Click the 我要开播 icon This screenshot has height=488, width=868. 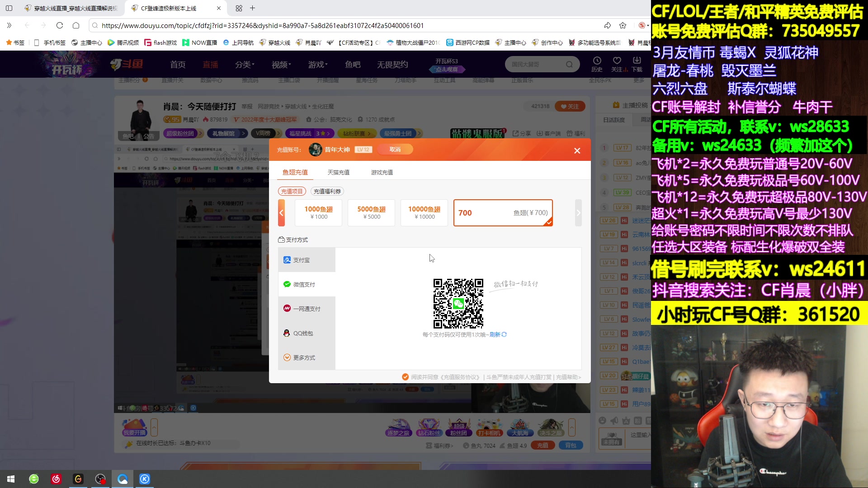(x=134, y=427)
